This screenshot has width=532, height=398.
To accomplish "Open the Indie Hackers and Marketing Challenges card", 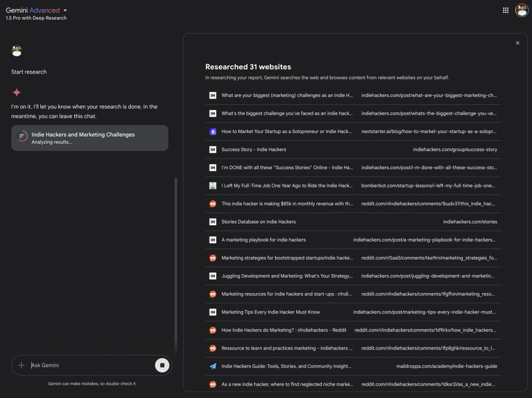I will click(89, 138).
